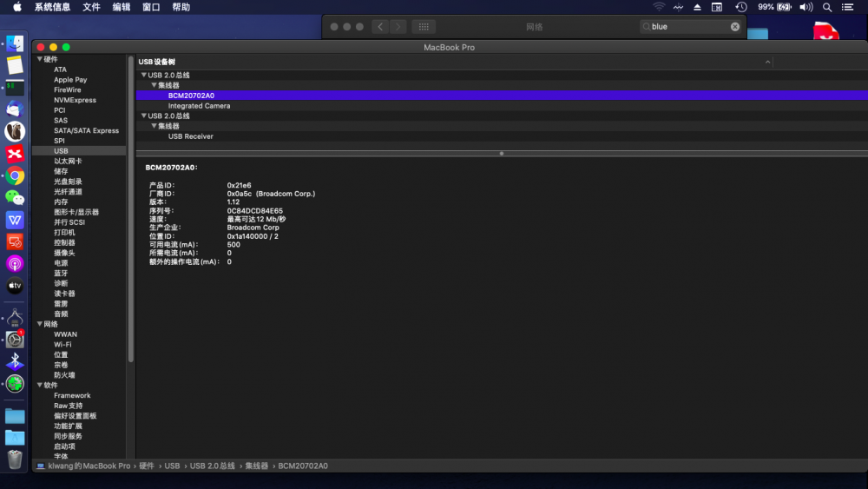This screenshot has height=489, width=868.
Task: Select 图形卡/显示器 in the sidebar
Action: [x=76, y=212]
